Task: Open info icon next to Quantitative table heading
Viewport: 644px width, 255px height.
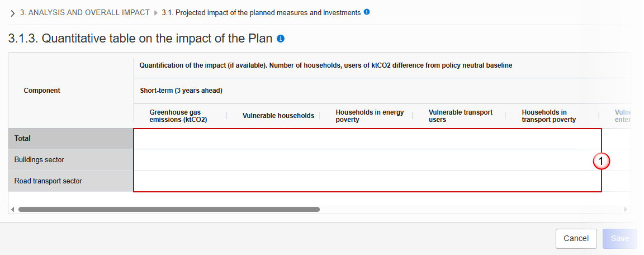Action: [281, 39]
